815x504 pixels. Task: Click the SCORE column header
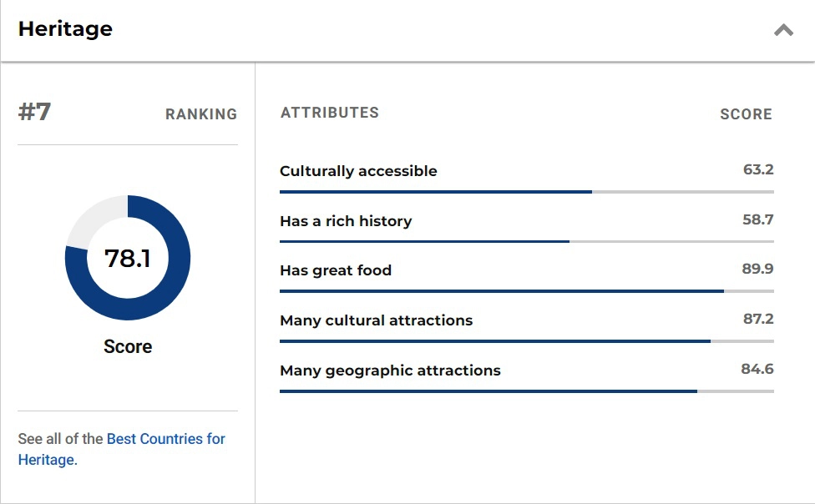746,114
